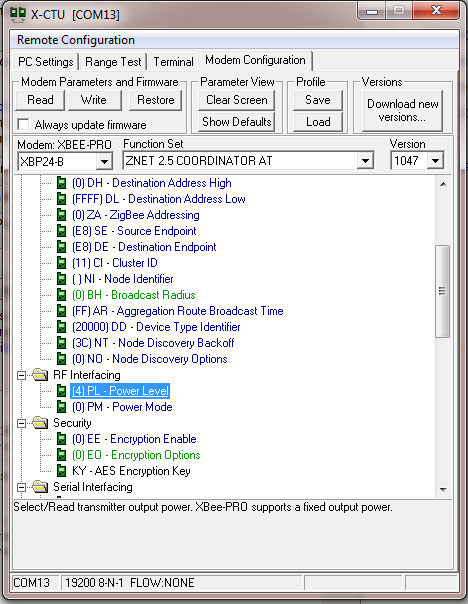
Task: Click the Serial Interfacing folder icon
Action: click(x=40, y=487)
